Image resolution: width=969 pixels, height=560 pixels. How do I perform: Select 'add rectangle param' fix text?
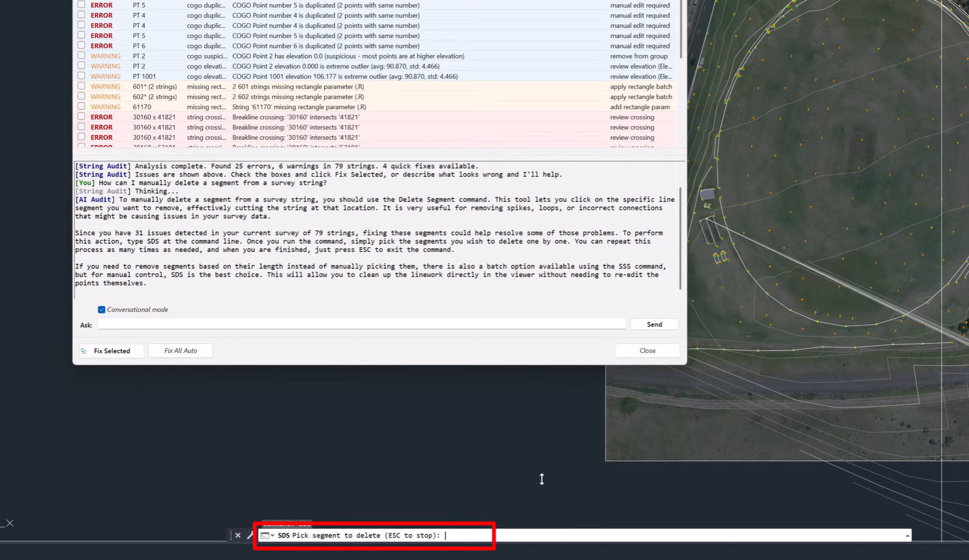[640, 107]
